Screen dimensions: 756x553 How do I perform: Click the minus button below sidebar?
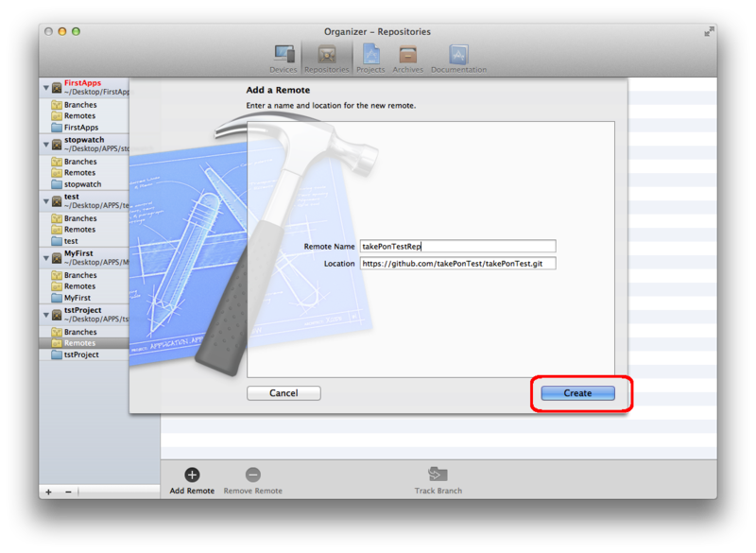click(x=68, y=492)
